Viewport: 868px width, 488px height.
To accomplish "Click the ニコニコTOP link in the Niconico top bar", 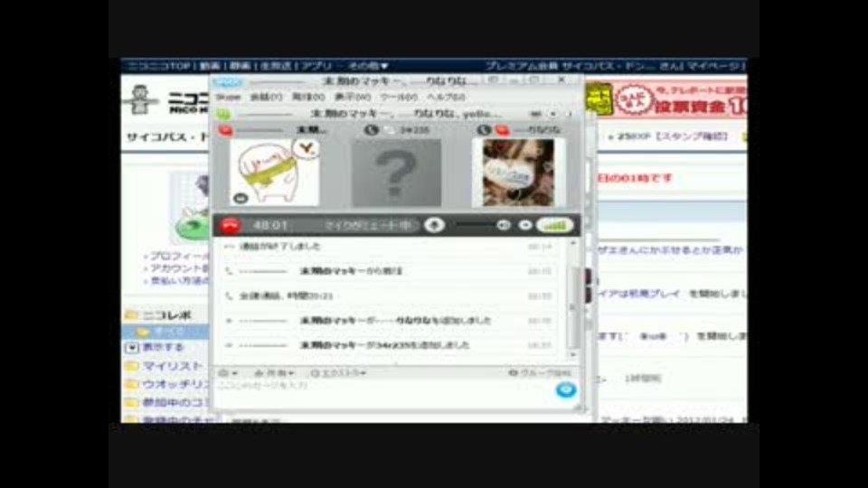I will click(x=158, y=66).
